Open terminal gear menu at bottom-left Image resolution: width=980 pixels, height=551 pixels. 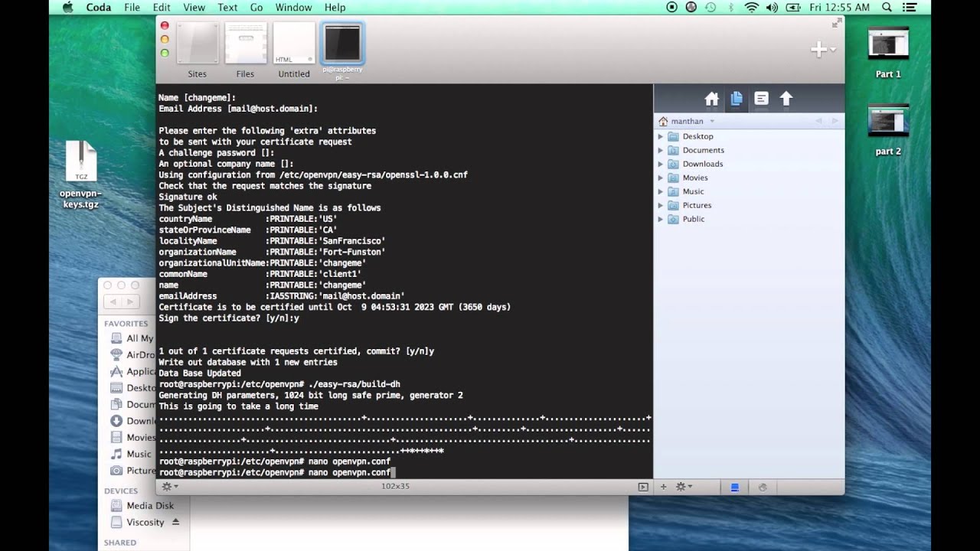[x=169, y=486]
